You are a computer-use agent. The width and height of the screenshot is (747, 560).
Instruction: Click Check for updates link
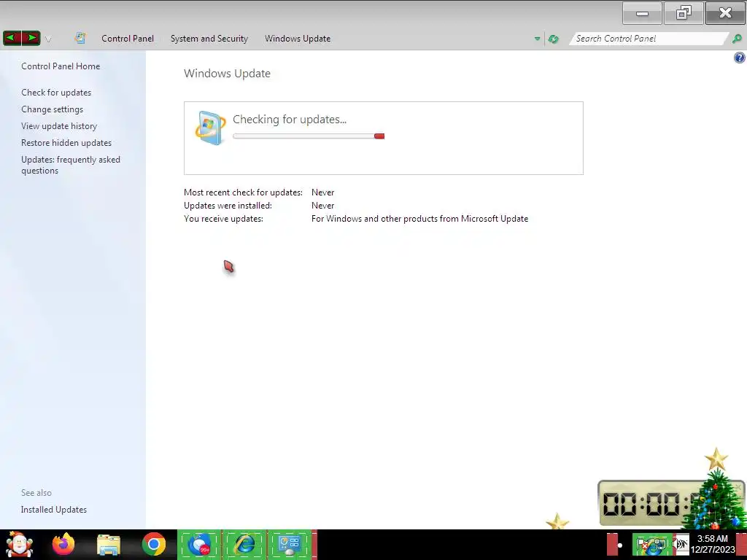(x=56, y=93)
